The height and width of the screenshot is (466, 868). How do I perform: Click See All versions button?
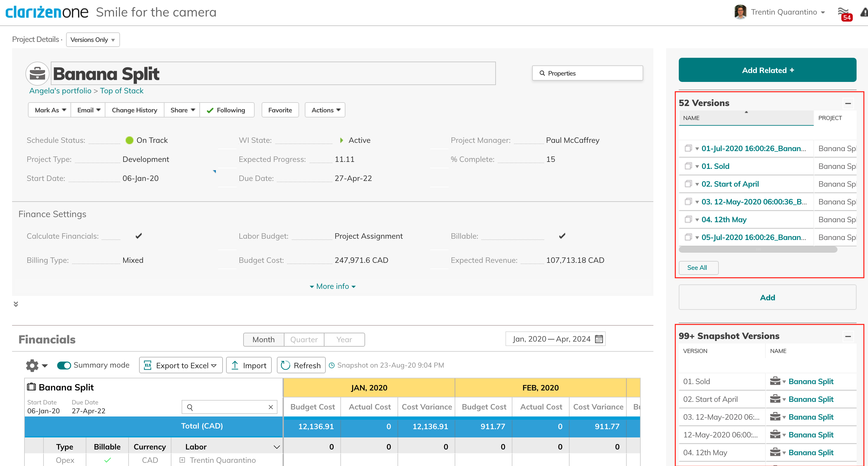click(x=698, y=268)
